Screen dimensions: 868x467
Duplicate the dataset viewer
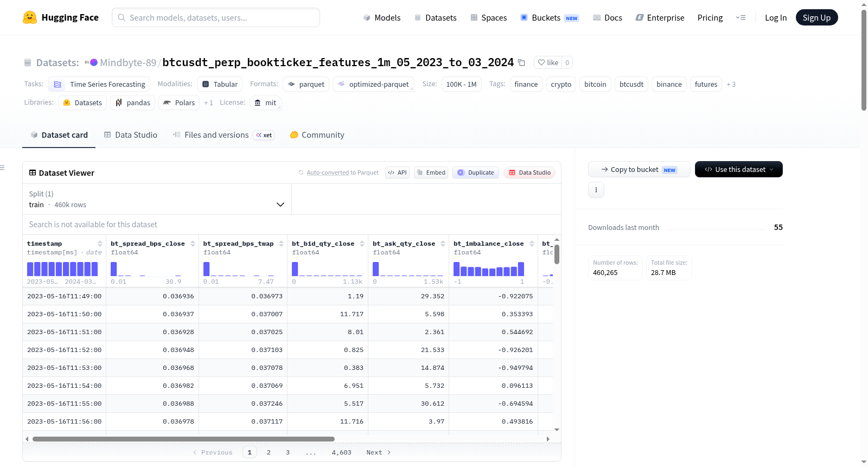click(x=476, y=172)
